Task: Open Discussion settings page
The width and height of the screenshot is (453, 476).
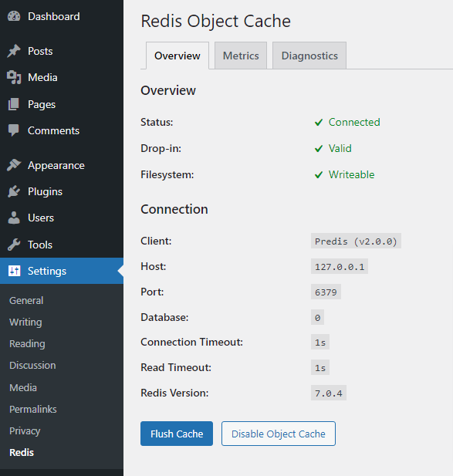Action: point(32,365)
